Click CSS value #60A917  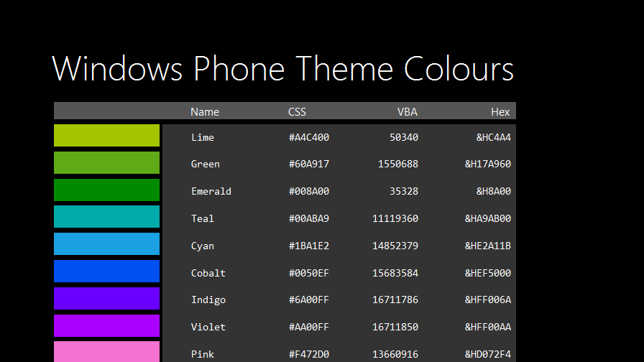[x=309, y=164]
